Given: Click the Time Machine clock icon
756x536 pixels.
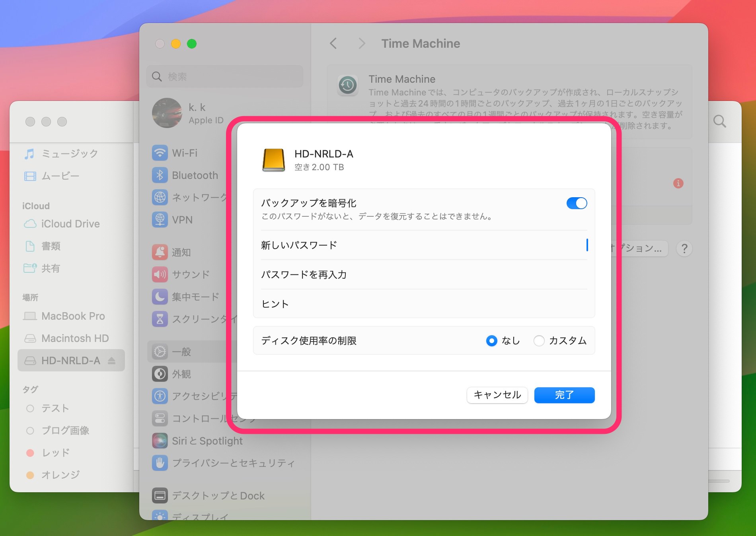Looking at the screenshot, I should [348, 85].
